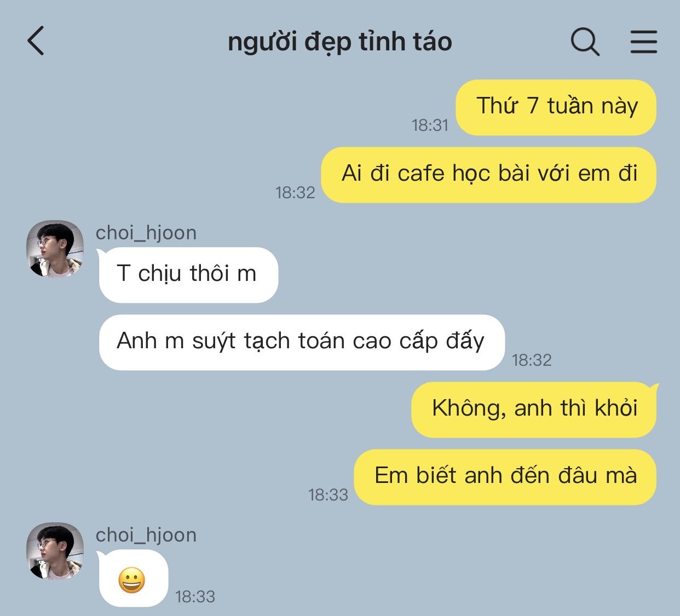Select message Anh m suýt tạch toán
This screenshot has width=680, height=616.
tap(301, 342)
